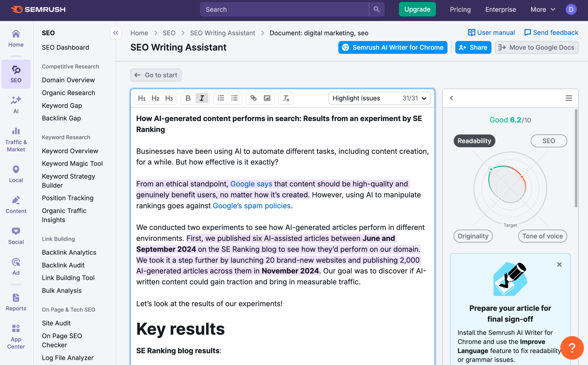Open the hamburger menu in score panel
This screenshot has height=365, width=588.
569,98
